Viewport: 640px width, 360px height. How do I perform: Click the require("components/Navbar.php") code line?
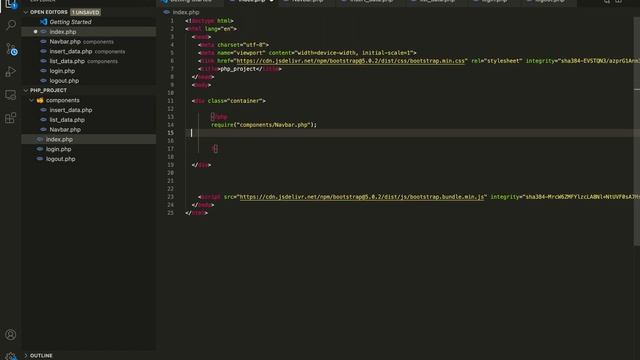click(264, 125)
